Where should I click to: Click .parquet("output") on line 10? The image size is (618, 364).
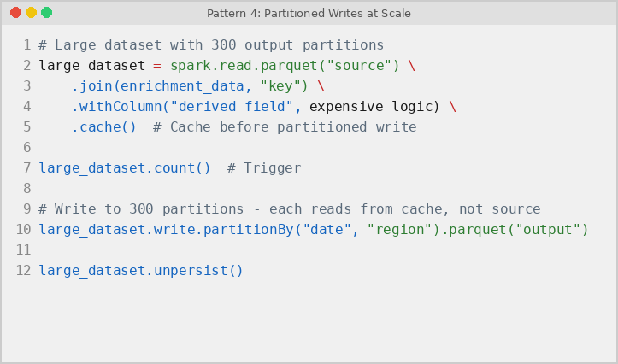pos(515,229)
